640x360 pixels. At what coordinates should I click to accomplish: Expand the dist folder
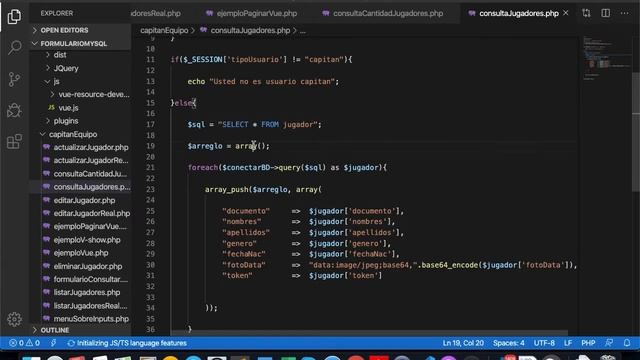click(x=60, y=55)
